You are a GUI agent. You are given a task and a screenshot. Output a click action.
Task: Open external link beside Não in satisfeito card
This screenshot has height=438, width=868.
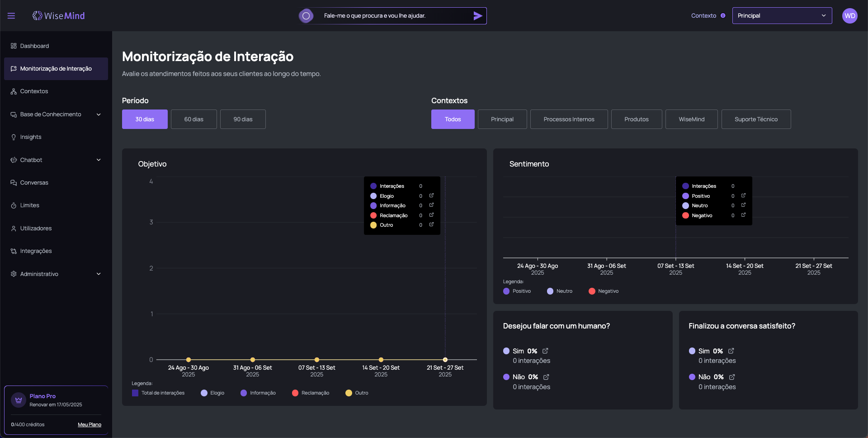click(731, 377)
